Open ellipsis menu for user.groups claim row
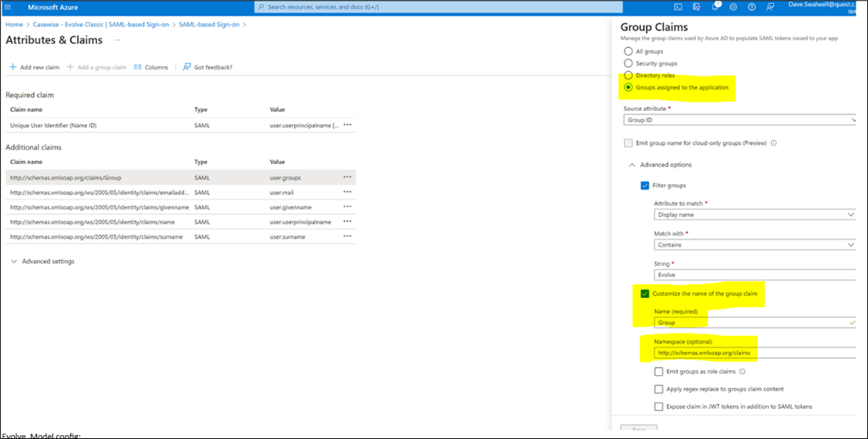868x439 pixels. (x=347, y=177)
